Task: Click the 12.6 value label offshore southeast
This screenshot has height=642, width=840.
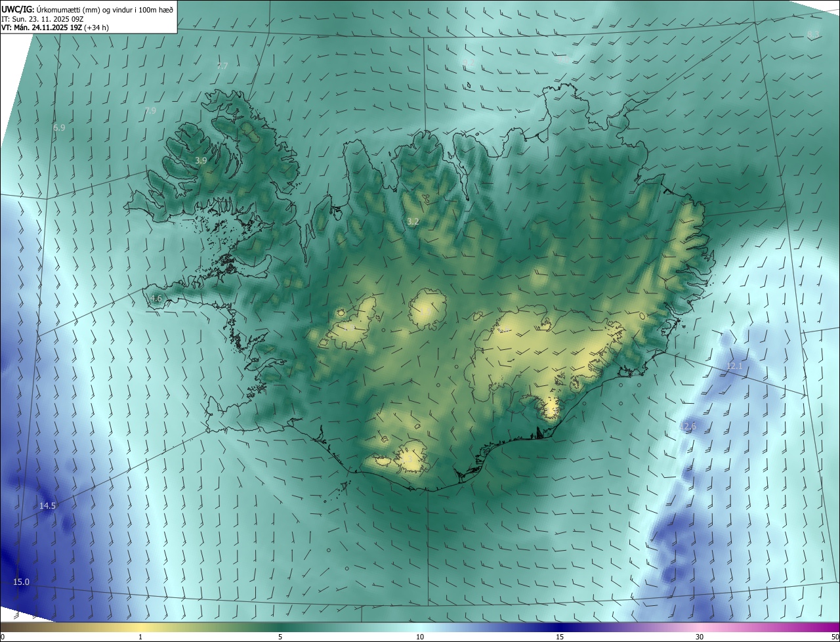Action: coord(688,427)
